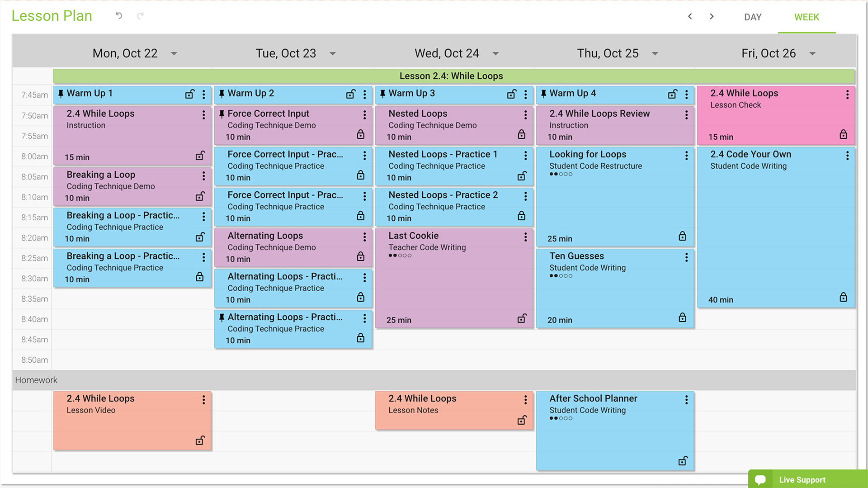Click the next week navigation arrow
This screenshot has height=488, width=868.
pos(712,16)
